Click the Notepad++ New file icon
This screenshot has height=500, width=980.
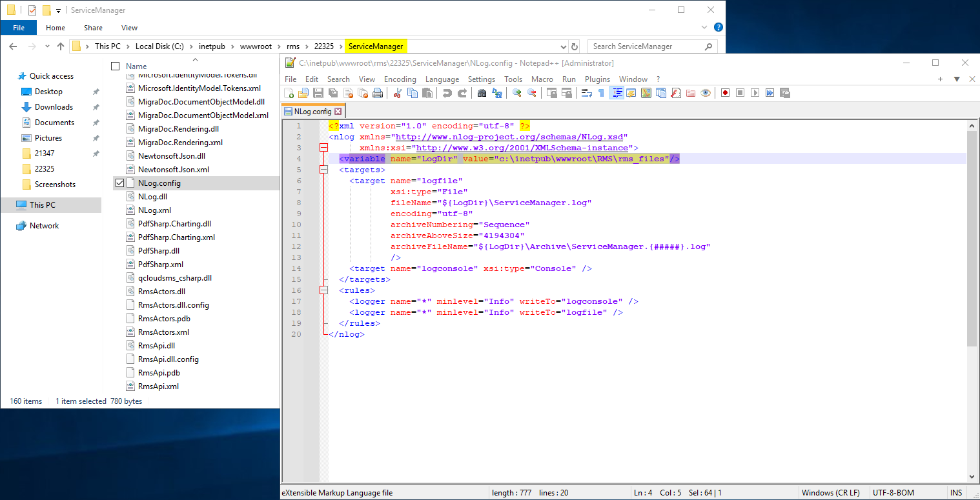click(289, 93)
